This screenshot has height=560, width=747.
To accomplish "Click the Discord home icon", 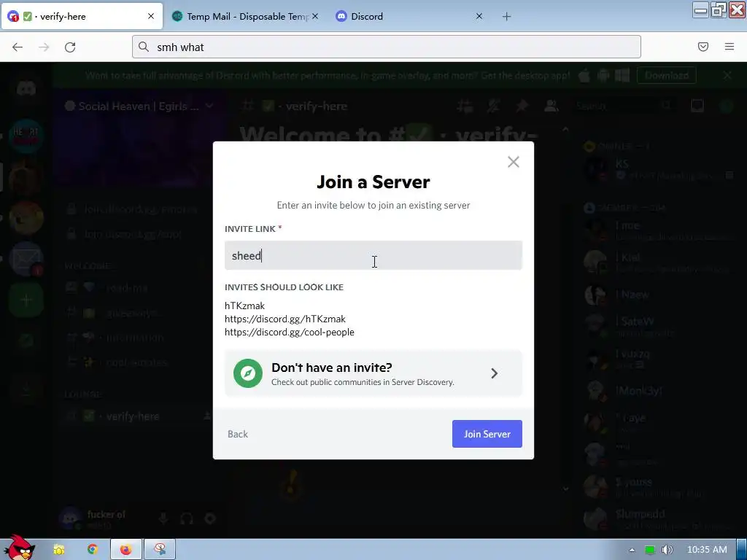I will click(x=26, y=88).
